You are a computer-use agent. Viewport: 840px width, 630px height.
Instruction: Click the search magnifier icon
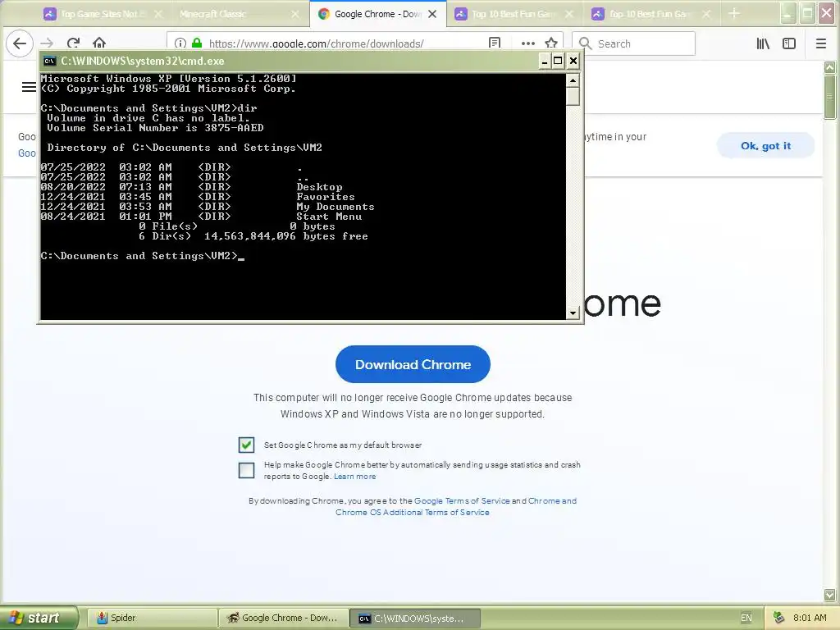pyautogui.click(x=586, y=43)
